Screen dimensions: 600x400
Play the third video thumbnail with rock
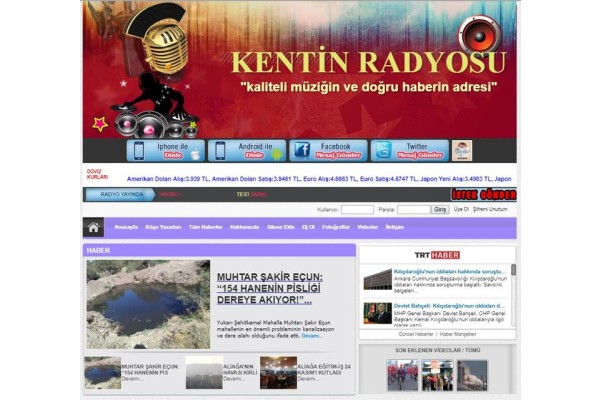point(472,375)
